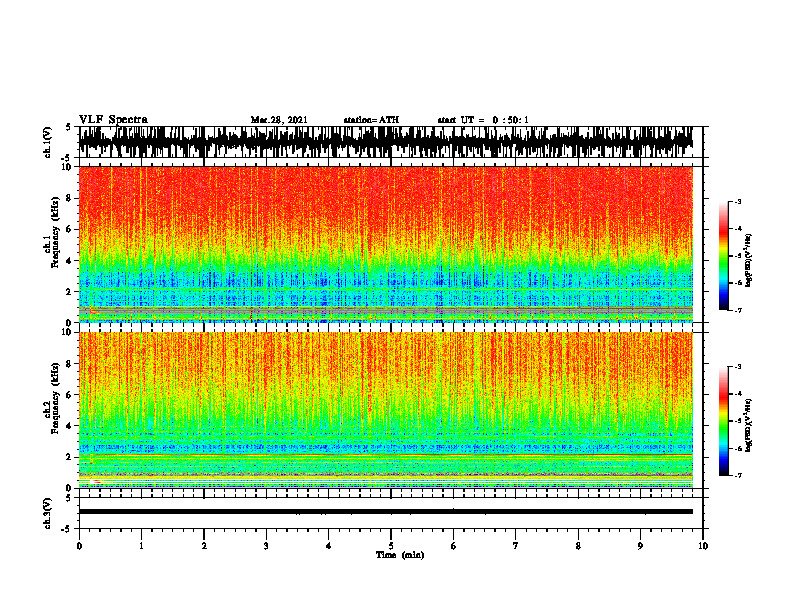Click the "VLF Spectra" plot title
792x612 pixels.
pos(113,120)
